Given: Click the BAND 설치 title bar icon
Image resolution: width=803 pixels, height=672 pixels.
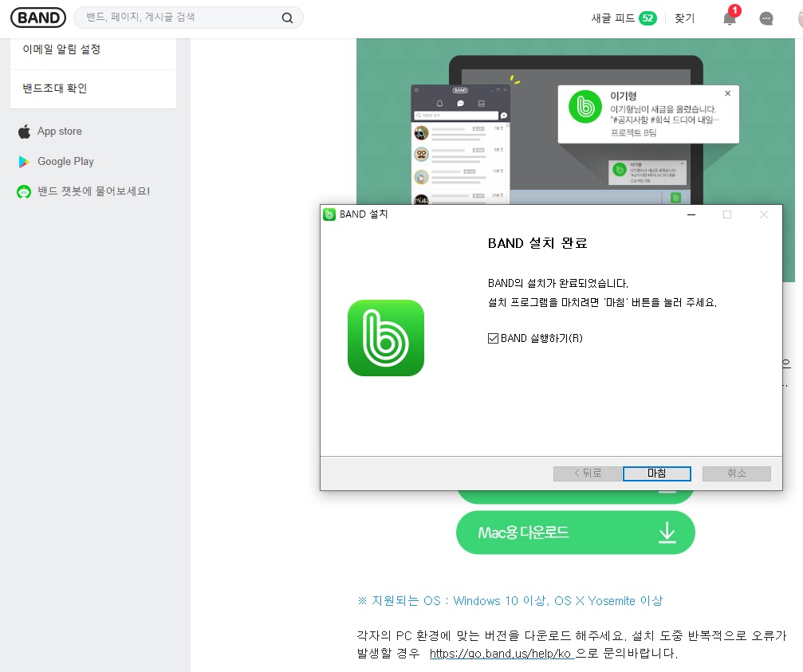Looking at the screenshot, I should (329, 214).
